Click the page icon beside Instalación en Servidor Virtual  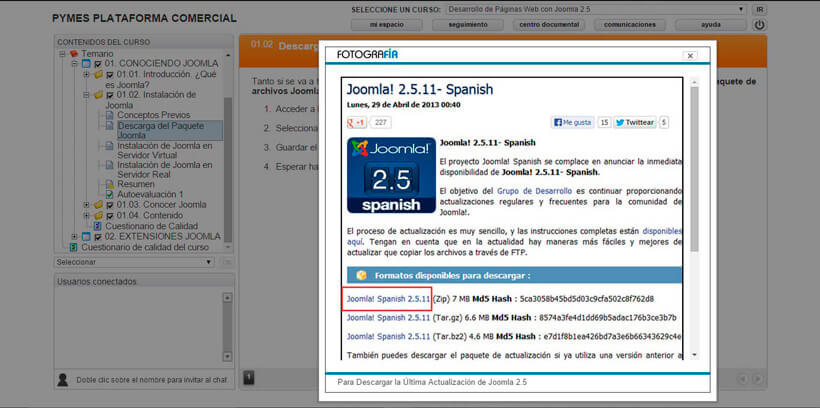click(x=109, y=146)
